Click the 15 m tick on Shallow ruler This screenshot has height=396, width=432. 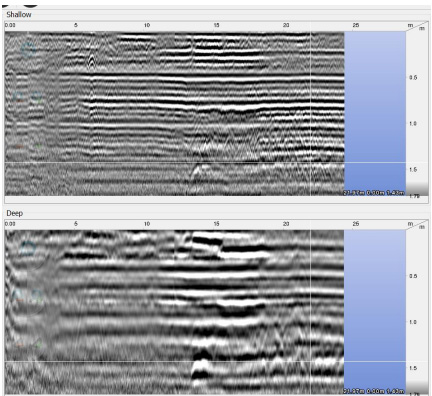coord(217,25)
